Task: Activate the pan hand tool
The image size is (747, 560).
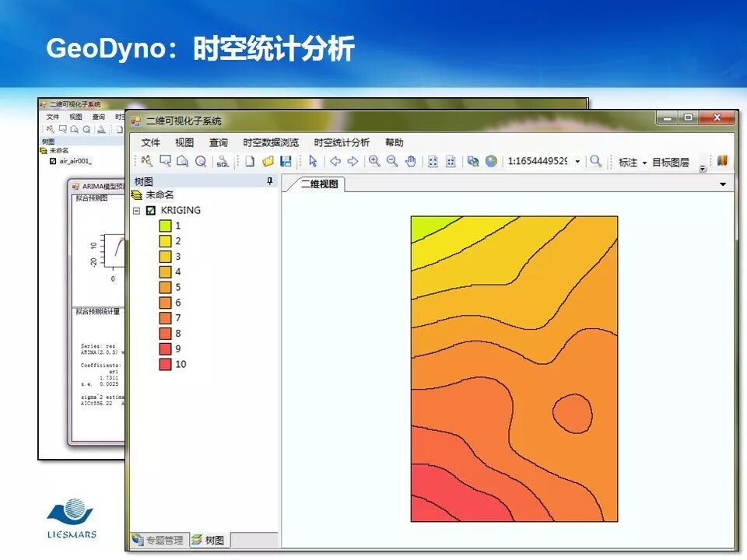Action: tap(410, 161)
